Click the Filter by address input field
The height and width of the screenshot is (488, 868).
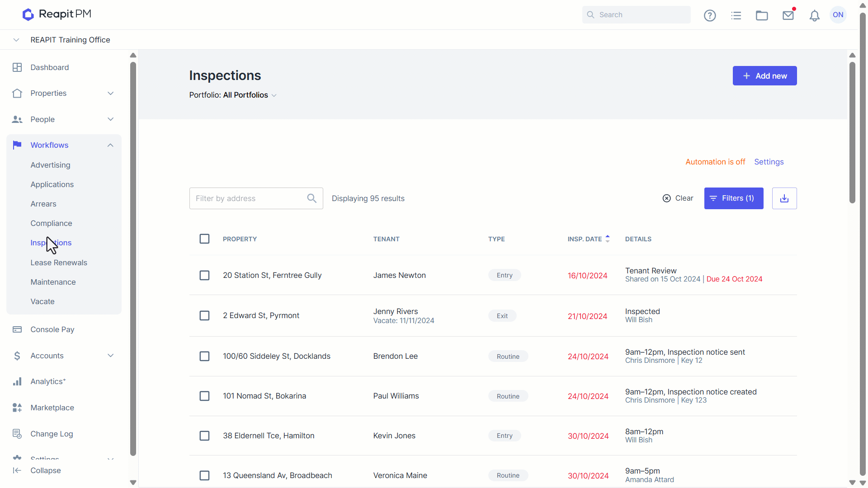tap(256, 198)
